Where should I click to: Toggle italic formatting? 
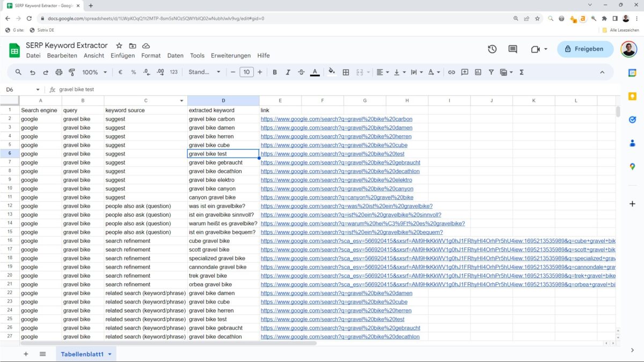pyautogui.click(x=288, y=72)
